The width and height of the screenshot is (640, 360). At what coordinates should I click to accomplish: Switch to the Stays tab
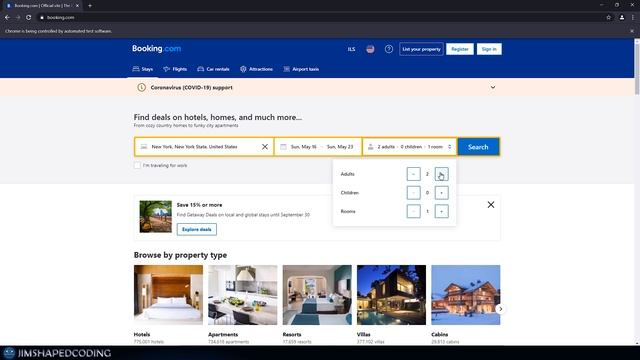point(143,69)
